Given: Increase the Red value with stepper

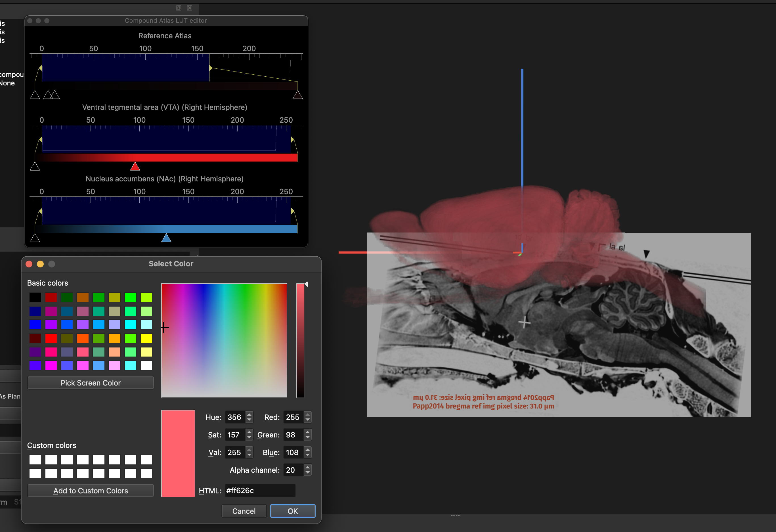Looking at the screenshot, I should pyautogui.click(x=307, y=414).
